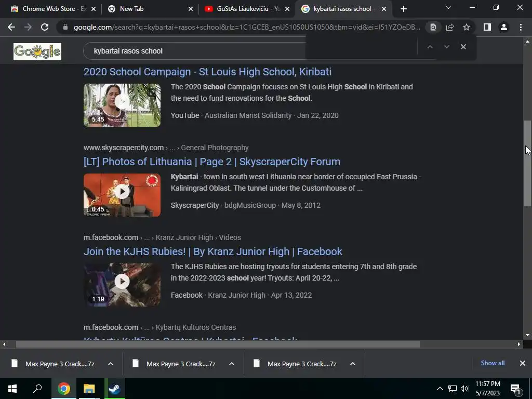532x399 pixels.
Task: Close the YouTube tab
Action: tap(287, 9)
